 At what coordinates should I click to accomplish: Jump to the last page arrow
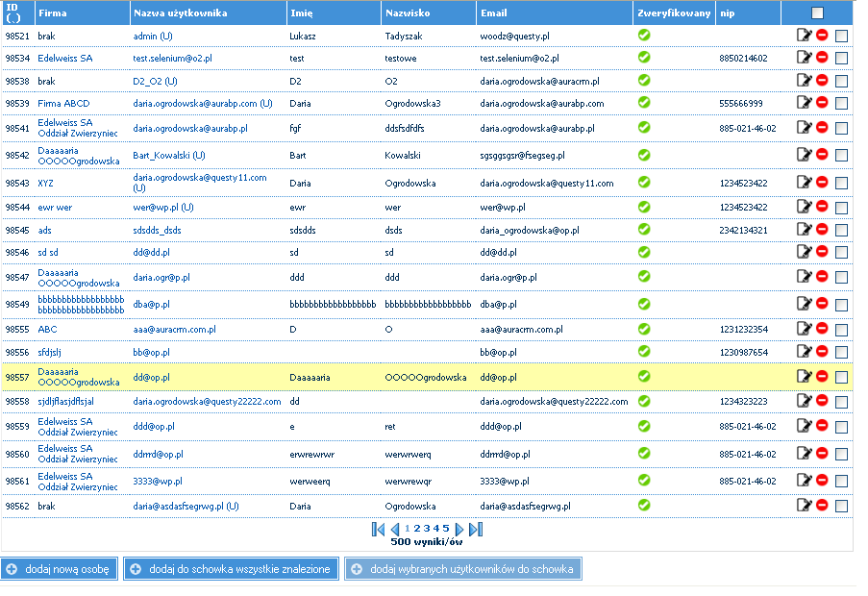pos(476,529)
